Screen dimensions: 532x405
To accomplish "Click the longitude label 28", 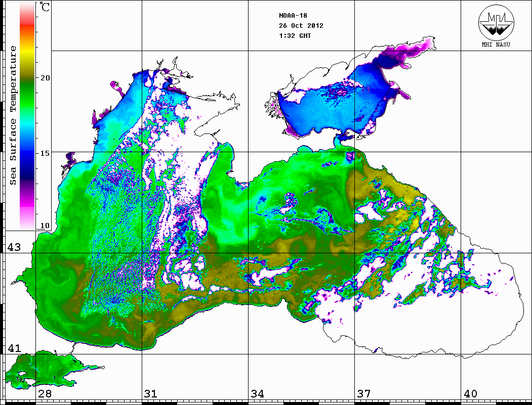I will click(x=45, y=394).
